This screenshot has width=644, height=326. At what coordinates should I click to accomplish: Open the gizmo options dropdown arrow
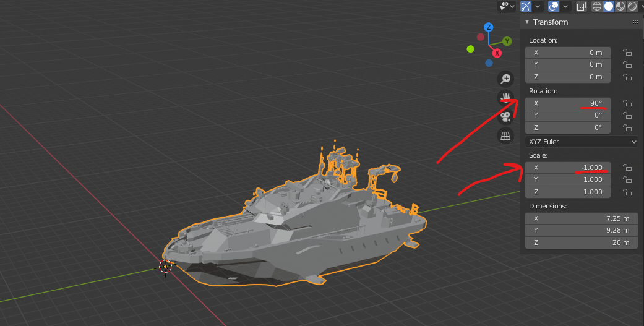tap(538, 6)
